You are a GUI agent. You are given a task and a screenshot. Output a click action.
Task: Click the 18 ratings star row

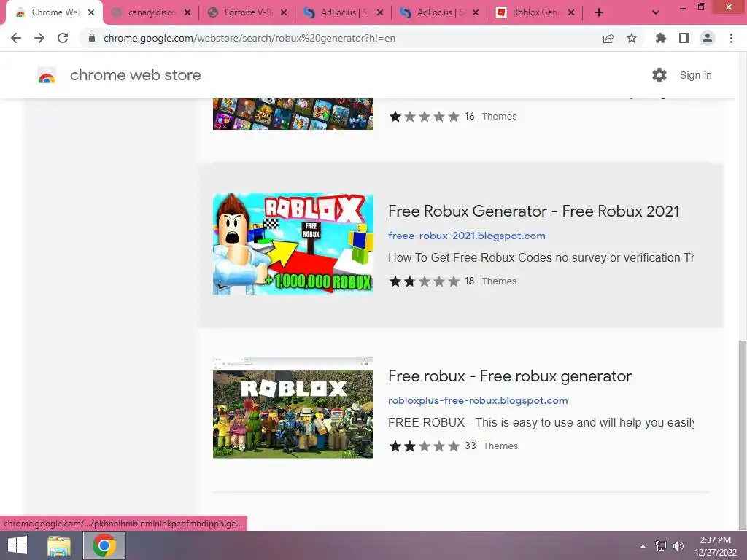[x=424, y=281]
